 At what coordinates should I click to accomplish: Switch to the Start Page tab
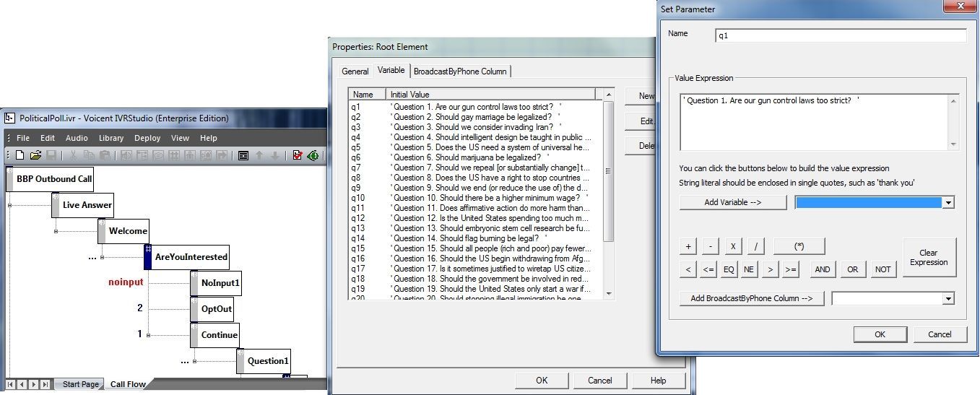[x=80, y=384]
